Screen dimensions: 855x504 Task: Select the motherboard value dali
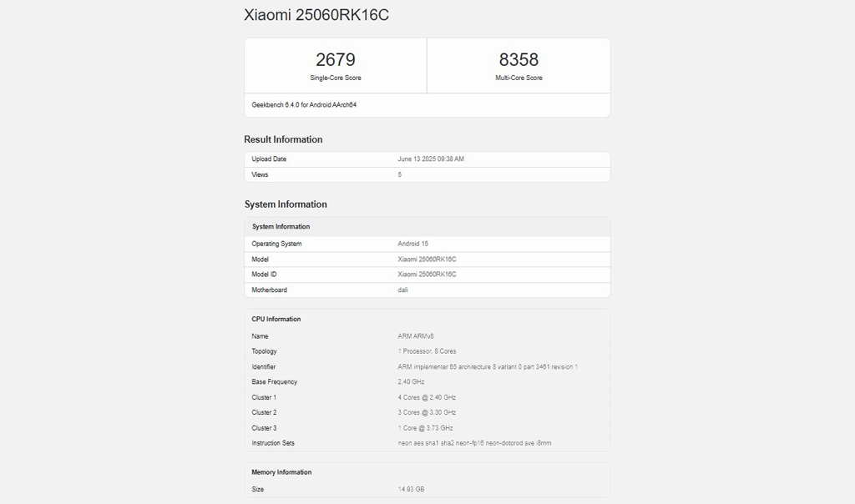pos(403,290)
